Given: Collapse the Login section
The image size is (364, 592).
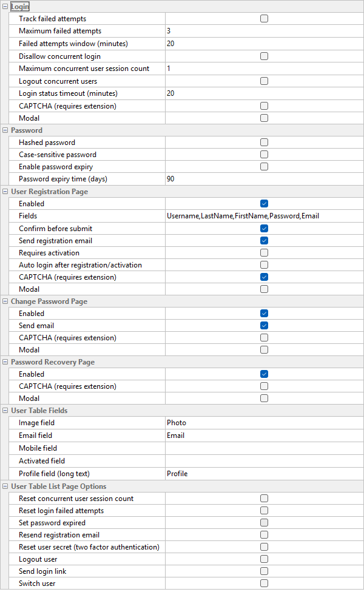Looking at the screenshot, I should [x=5, y=6].
